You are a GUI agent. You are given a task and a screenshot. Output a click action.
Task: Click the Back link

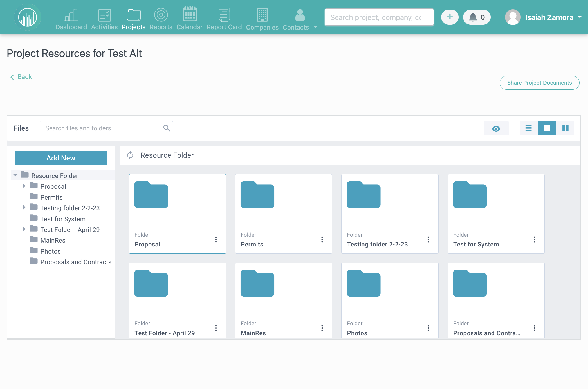tap(21, 77)
